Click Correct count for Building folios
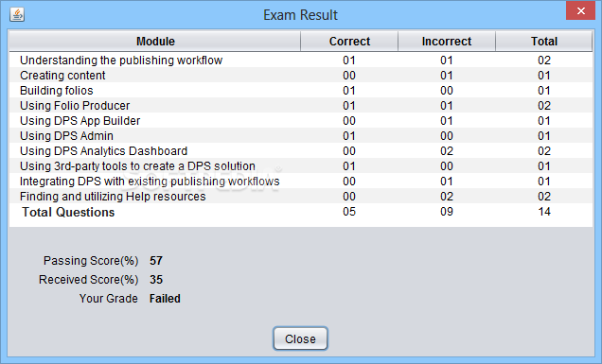The width and height of the screenshot is (602, 364). click(x=349, y=91)
